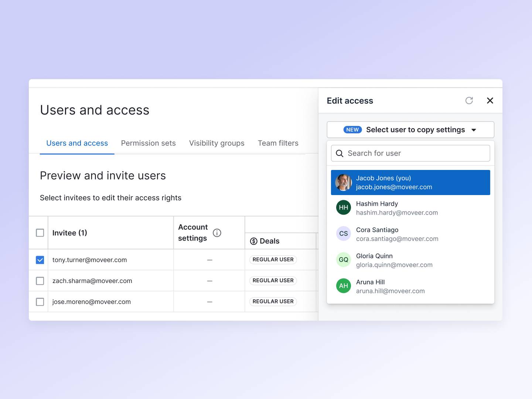The height and width of the screenshot is (399, 532).
Task: Click the NEW badge in dropdown
Action: pos(352,130)
